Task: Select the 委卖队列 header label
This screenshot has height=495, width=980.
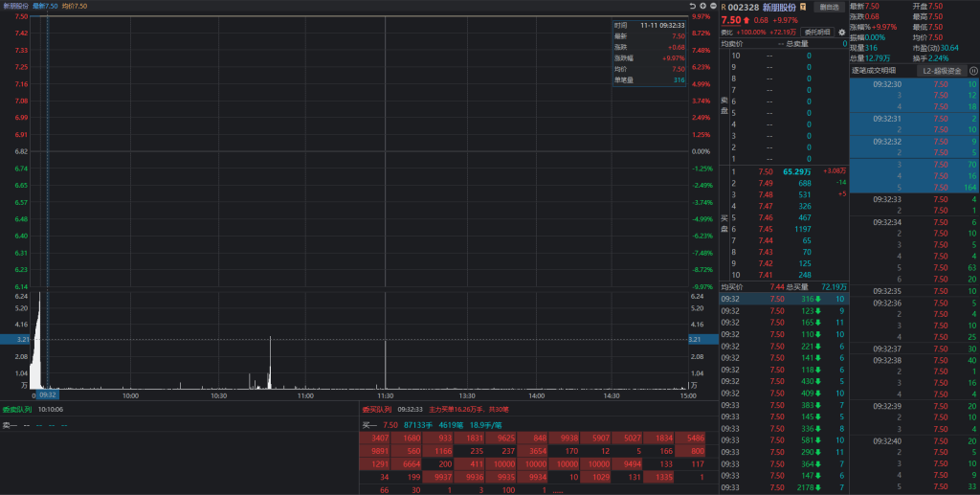Action: [17, 409]
